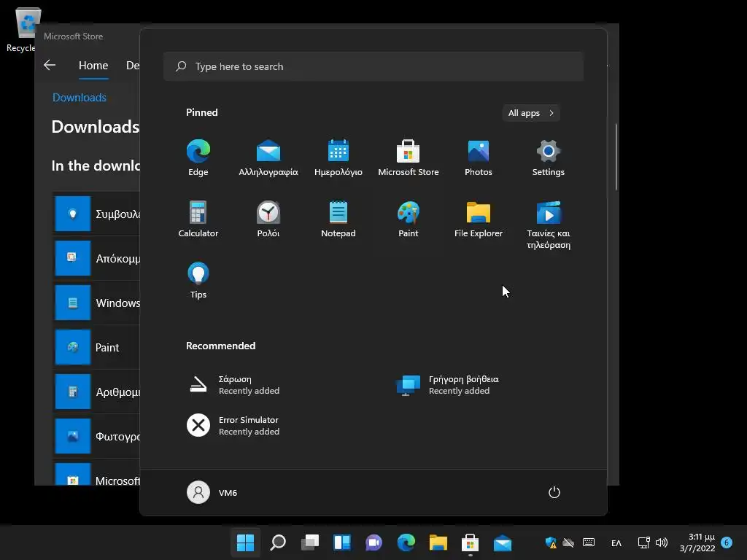The width and height of the screenshot is (747, 560).
Task: Open Task View on taskbar
Action: click(x=309, y=542)
